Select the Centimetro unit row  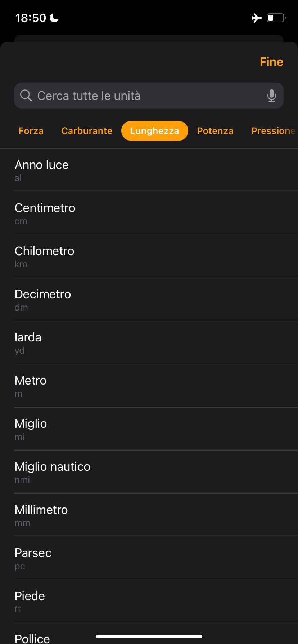point(149,213)
